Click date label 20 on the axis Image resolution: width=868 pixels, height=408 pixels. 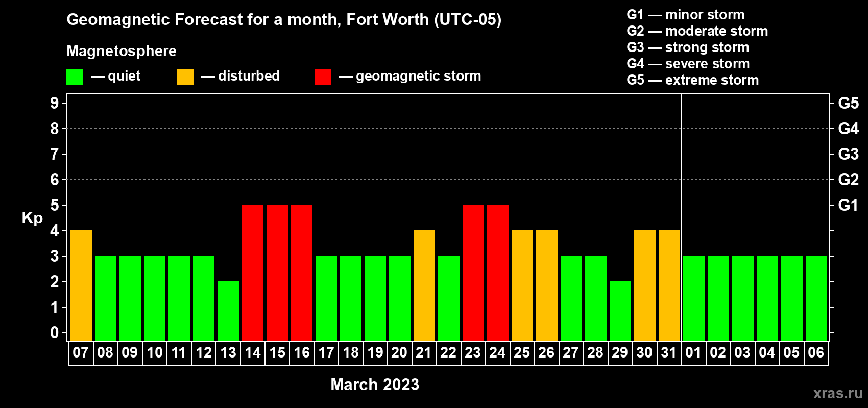399,353
